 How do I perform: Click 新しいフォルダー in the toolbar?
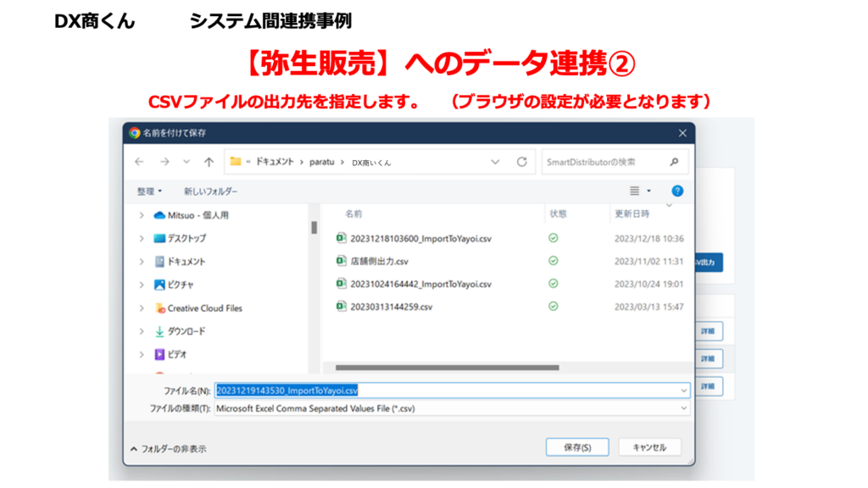pyautogui.click(x=210, y=191)
